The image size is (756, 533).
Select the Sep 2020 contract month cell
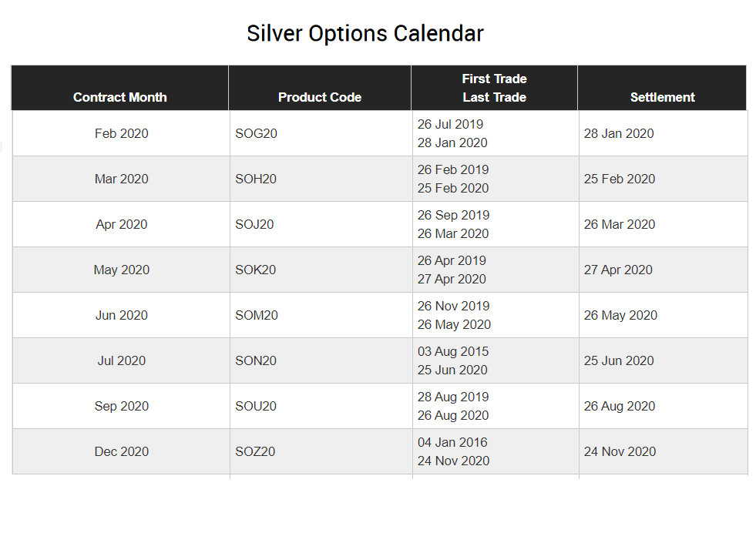click(x=122, y=406)
